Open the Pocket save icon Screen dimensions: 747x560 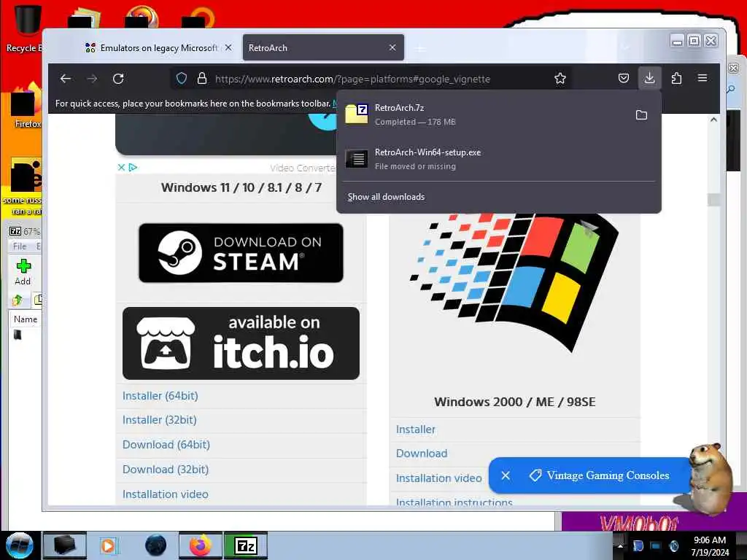pos(624,78)
